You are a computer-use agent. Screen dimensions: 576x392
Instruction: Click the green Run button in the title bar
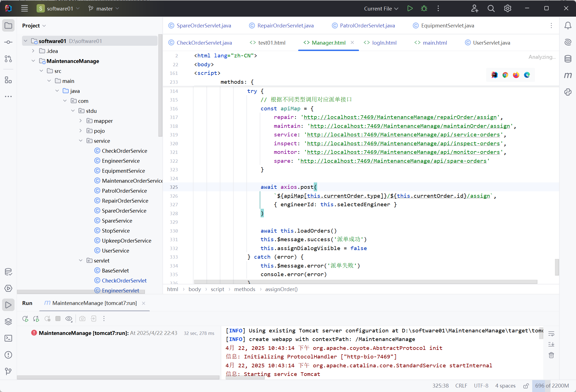coord(410,9)
